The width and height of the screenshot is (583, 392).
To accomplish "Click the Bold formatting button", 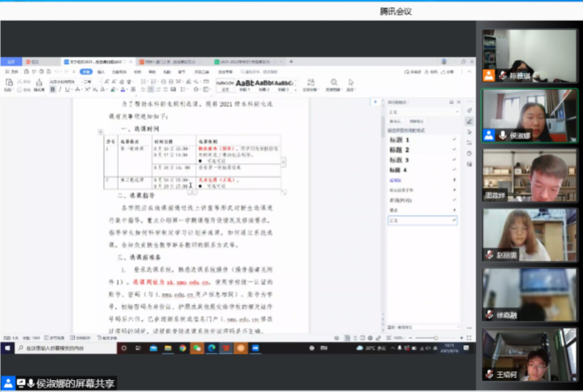I will [x=52, y=90].
